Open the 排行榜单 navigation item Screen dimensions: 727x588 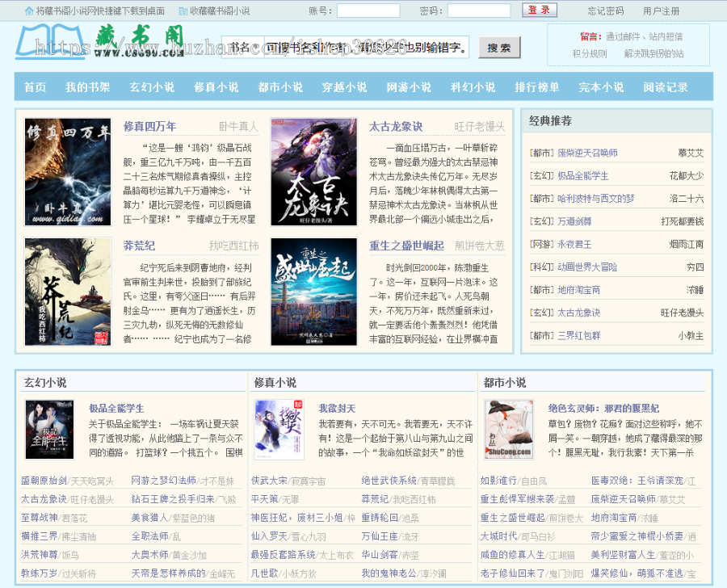click(x=537, y=86)
